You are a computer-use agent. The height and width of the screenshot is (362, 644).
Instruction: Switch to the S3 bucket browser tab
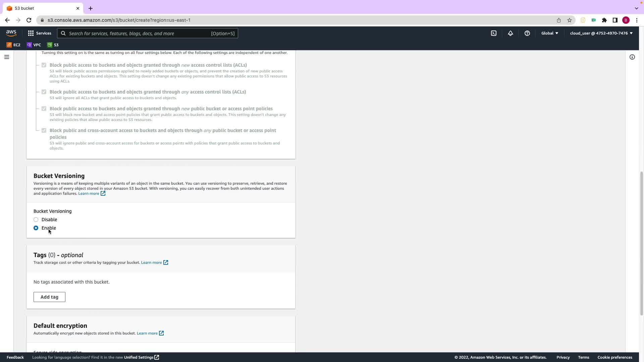40,8
